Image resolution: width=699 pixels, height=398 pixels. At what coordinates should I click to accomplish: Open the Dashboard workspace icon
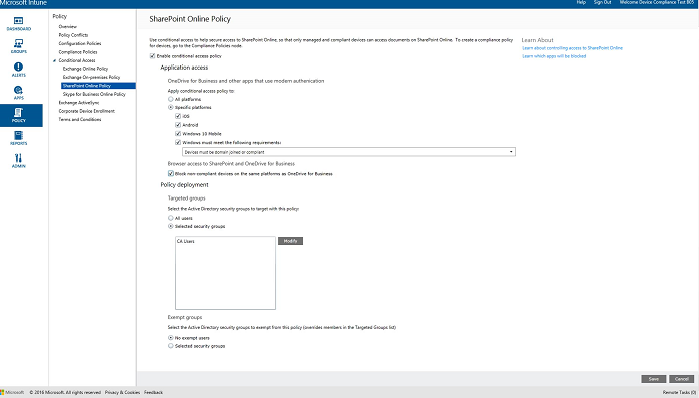point(19,24)
